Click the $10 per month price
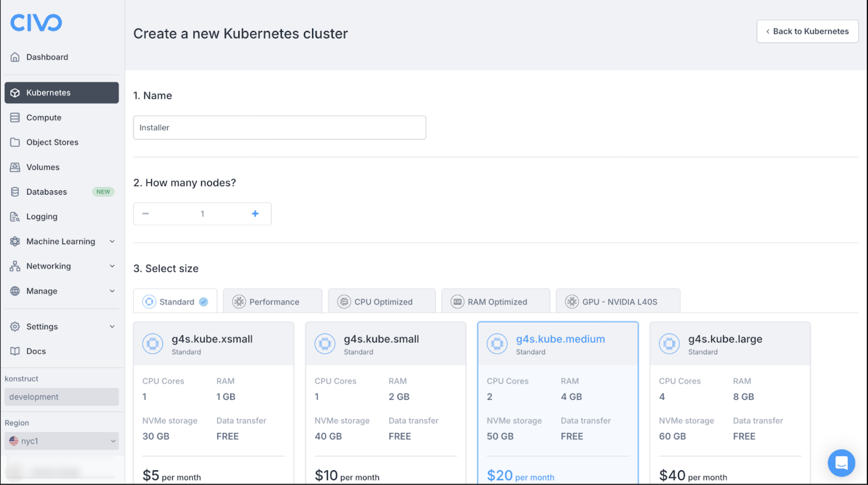Image resolution: width=868 pixels, height=485 pixels. (x=347, y=476)
